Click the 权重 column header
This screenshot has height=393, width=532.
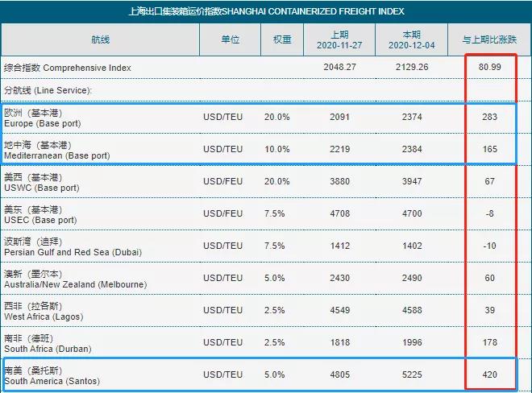(281, 39)
